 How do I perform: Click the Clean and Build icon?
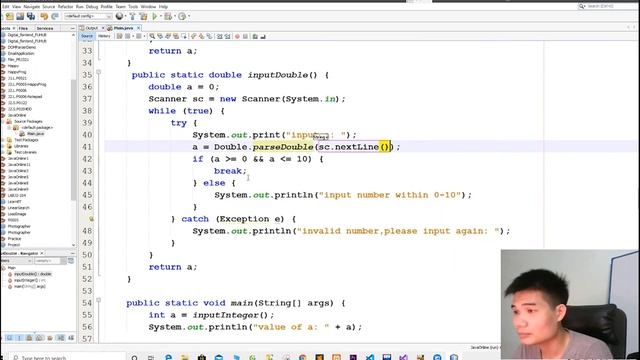144,16
